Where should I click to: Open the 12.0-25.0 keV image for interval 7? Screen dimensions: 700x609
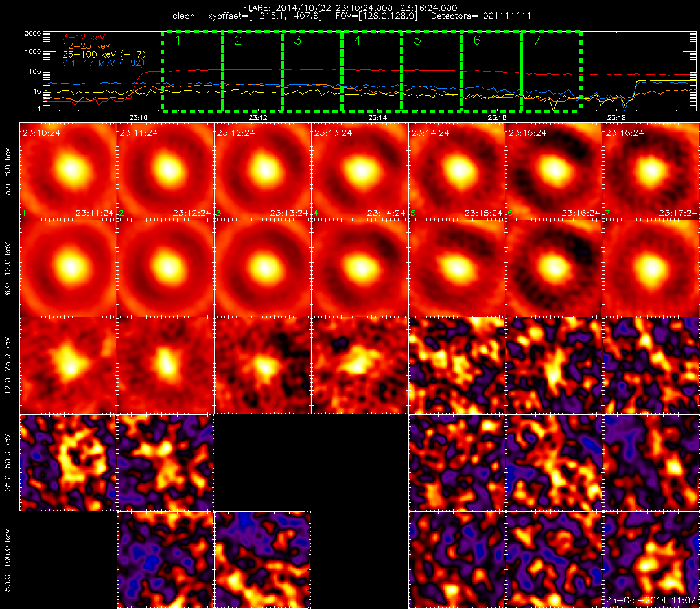pos(652,366)
